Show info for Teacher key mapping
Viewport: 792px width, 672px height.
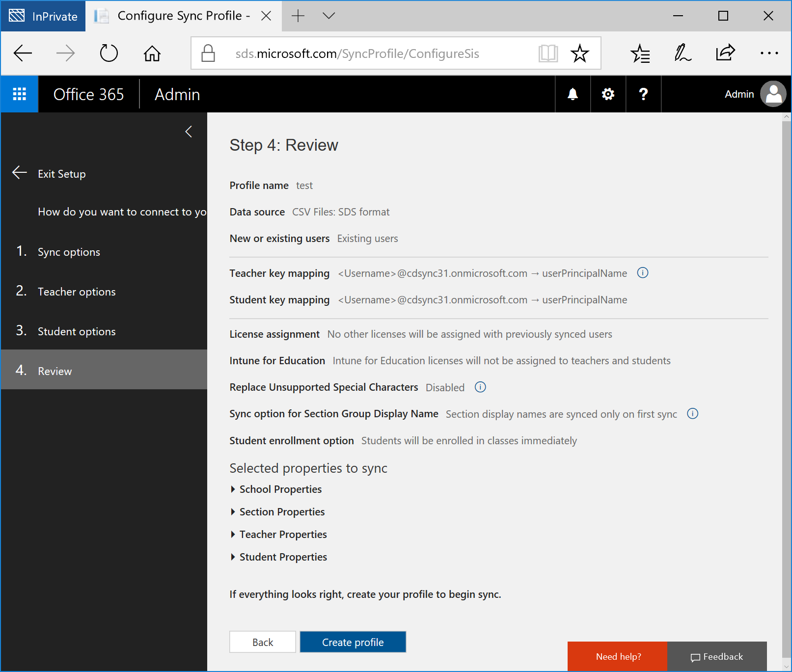click(642, 273)
